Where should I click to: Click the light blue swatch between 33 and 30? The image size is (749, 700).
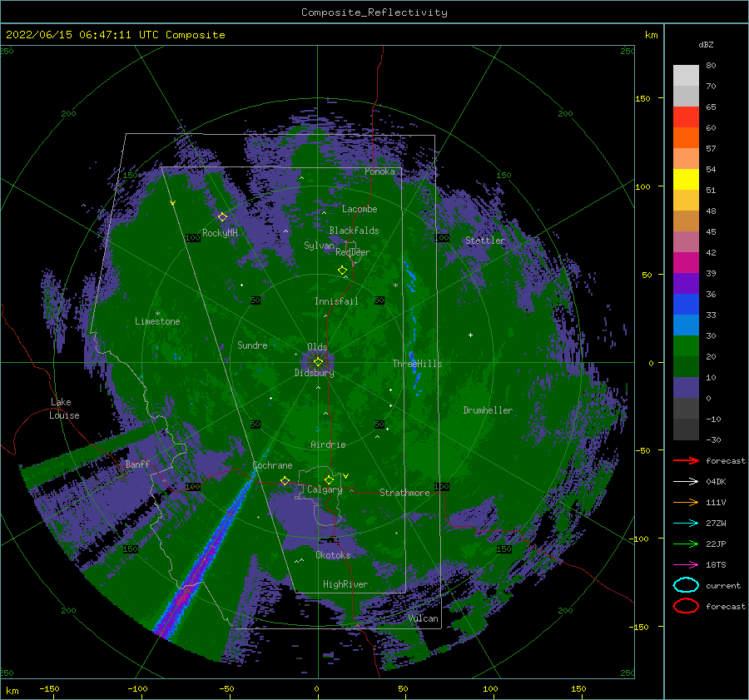[686, 325]
